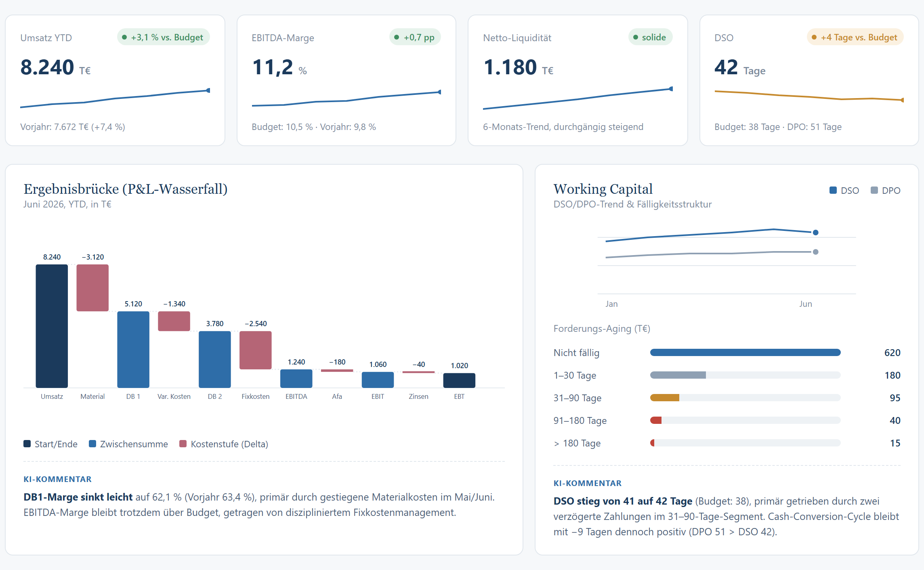Click the EBIT subtotal bar

[x=378, y=380]
